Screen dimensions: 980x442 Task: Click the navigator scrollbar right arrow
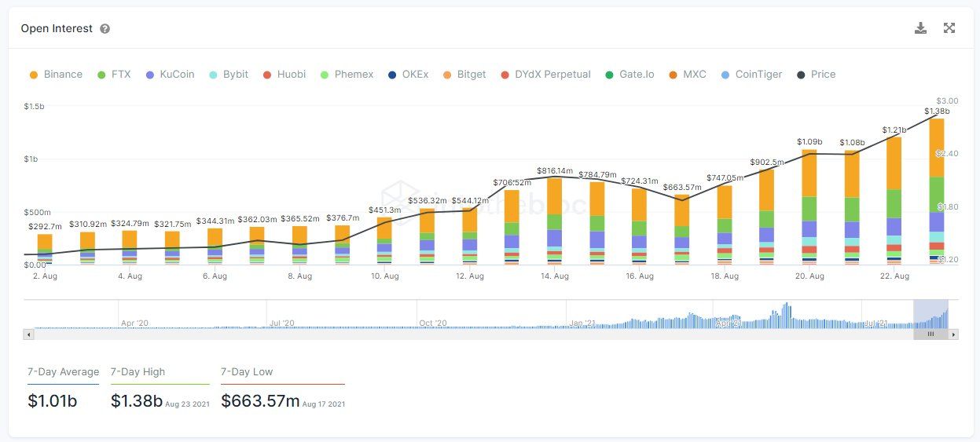pyautogui.click(x=954, y=334)
